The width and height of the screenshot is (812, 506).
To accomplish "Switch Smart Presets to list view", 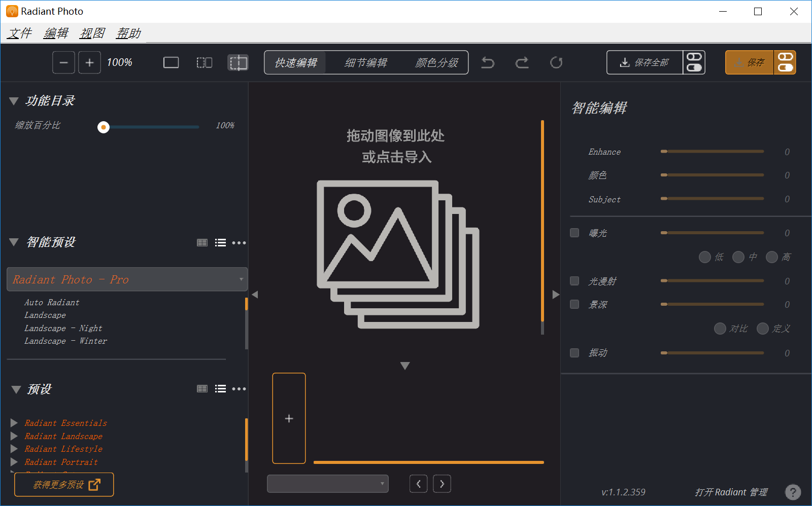I will (x=220, y=243).
